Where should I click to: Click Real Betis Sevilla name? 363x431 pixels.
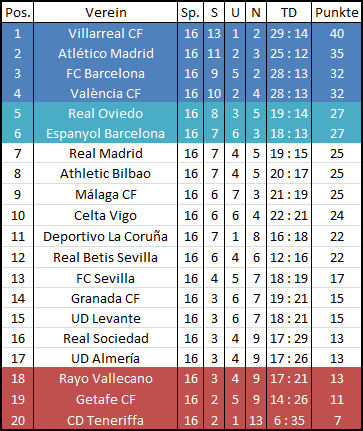[106, 257]
